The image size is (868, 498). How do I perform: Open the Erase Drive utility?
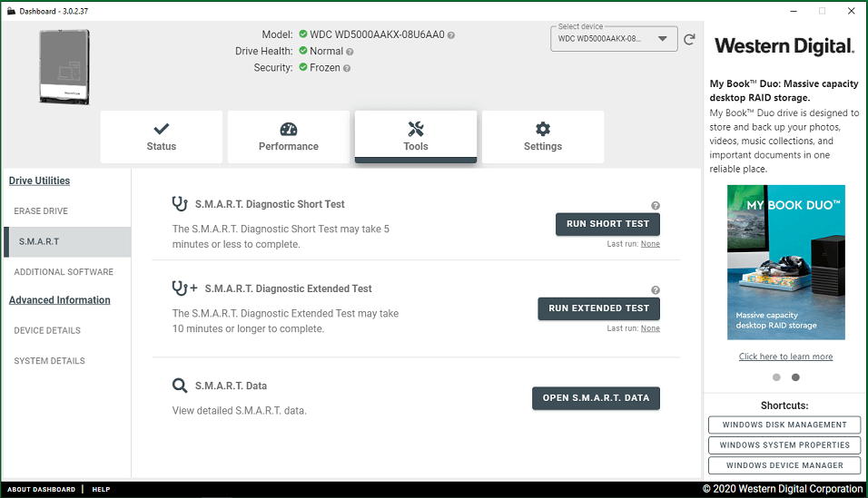41,211
